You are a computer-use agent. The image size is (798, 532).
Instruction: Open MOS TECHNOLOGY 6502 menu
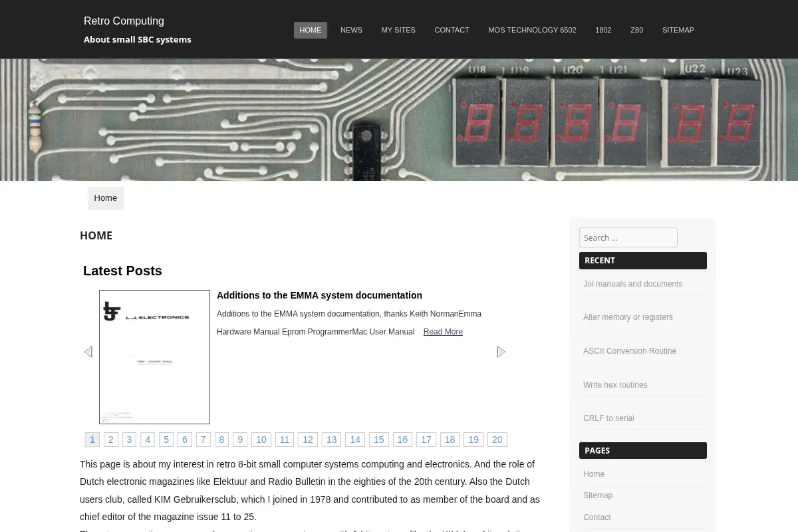[532, 30]
